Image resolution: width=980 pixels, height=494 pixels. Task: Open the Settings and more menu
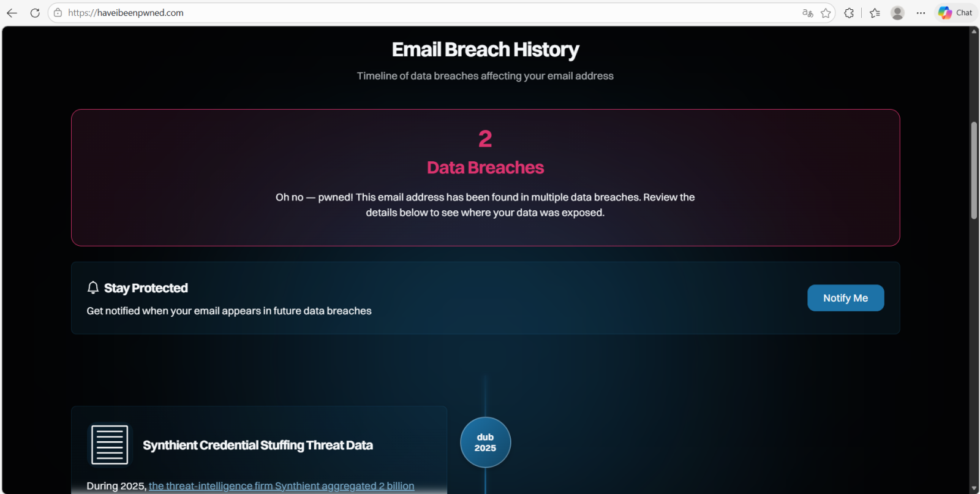tap(921, 13)
